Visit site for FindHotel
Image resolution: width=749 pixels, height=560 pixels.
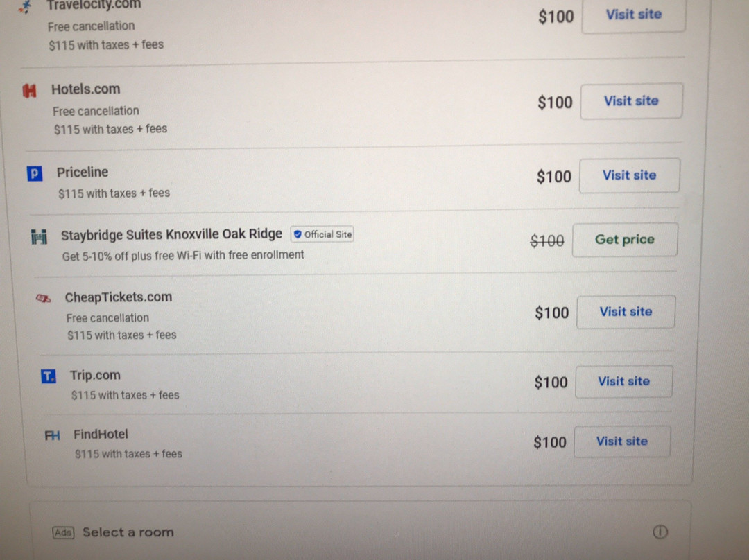point(621,441)
